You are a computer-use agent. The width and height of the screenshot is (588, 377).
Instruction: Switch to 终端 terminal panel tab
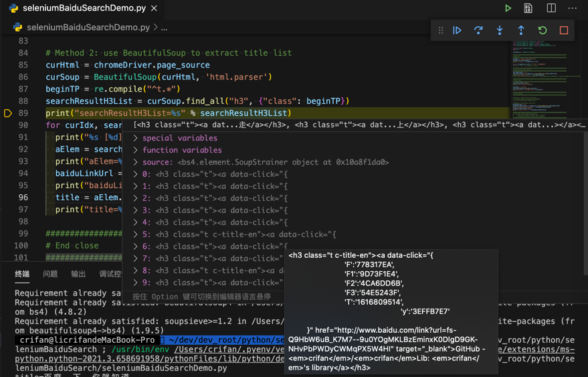coord(22,274)
